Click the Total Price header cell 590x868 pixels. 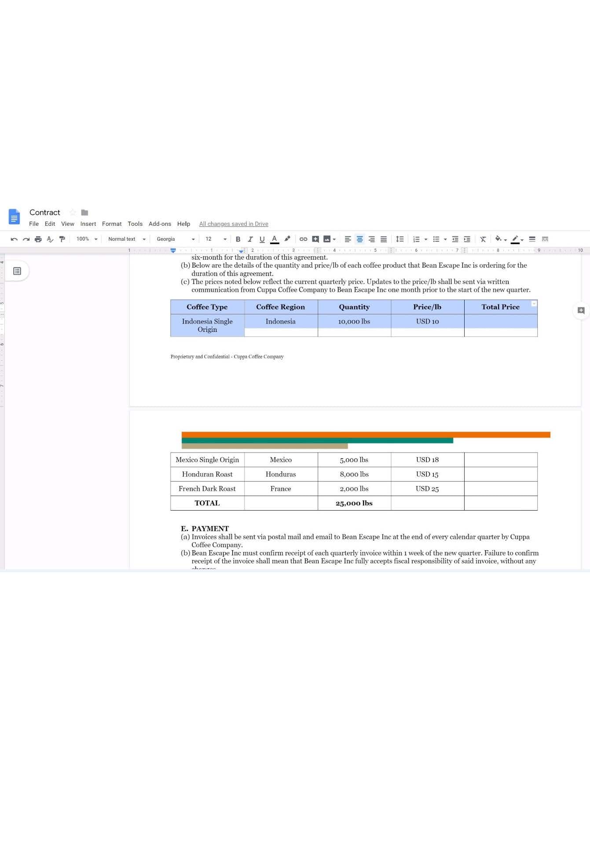(x=500, y=307)
